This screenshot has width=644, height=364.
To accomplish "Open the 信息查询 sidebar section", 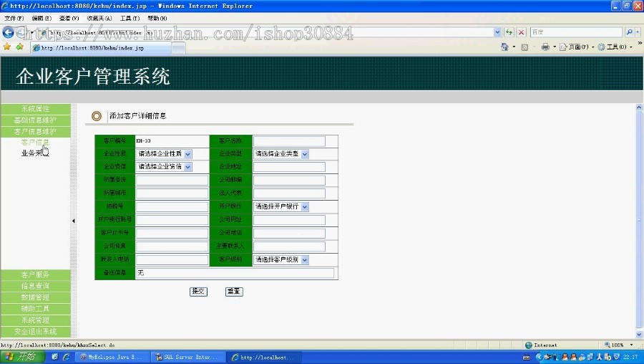I will coord(36,286).
